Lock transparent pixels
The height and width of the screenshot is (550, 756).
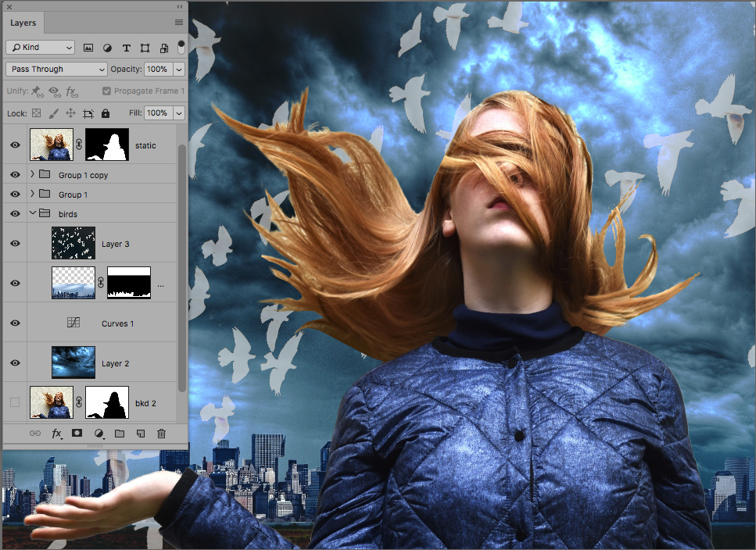coord(36,113)
